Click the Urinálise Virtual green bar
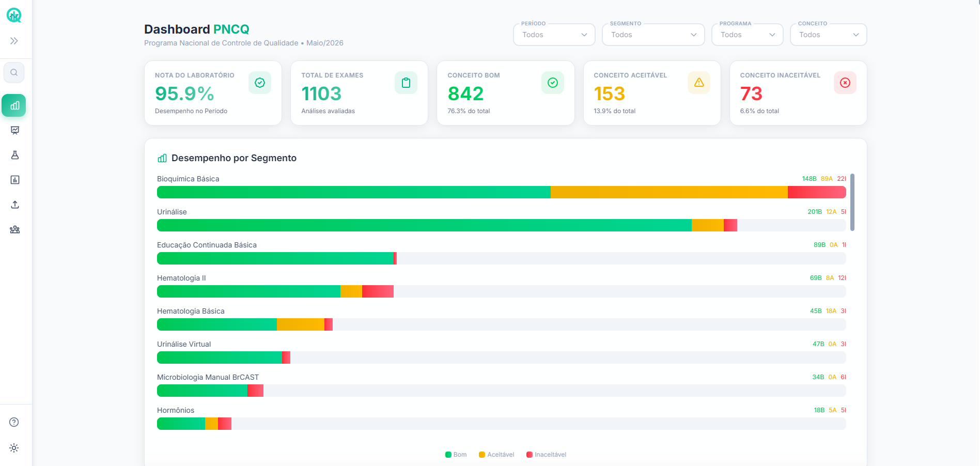The width and height of the screenshot is (980, 466). coord(220,358)
